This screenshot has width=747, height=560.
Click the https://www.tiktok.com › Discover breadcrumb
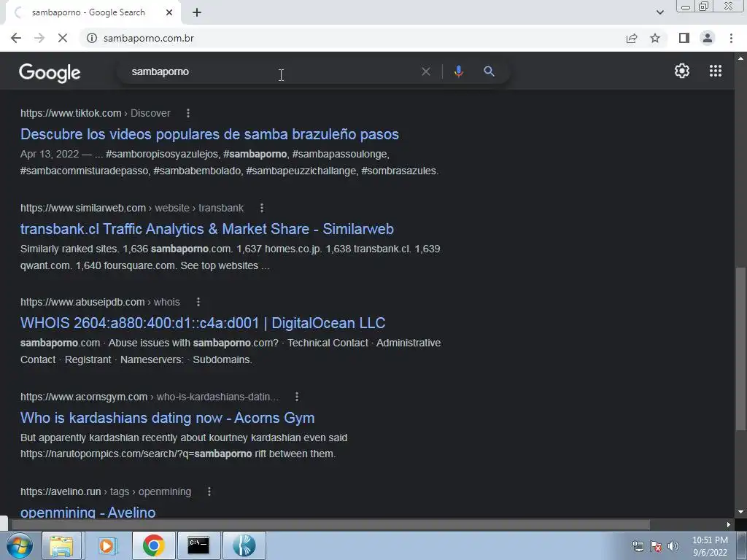pyautogui.click(x=96, y=113)
